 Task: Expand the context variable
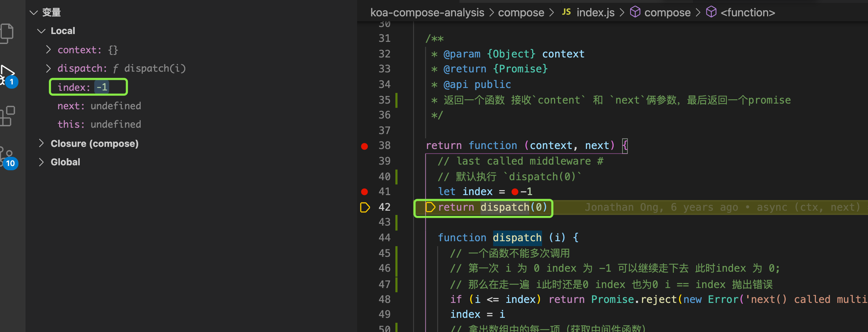(49, 50)
